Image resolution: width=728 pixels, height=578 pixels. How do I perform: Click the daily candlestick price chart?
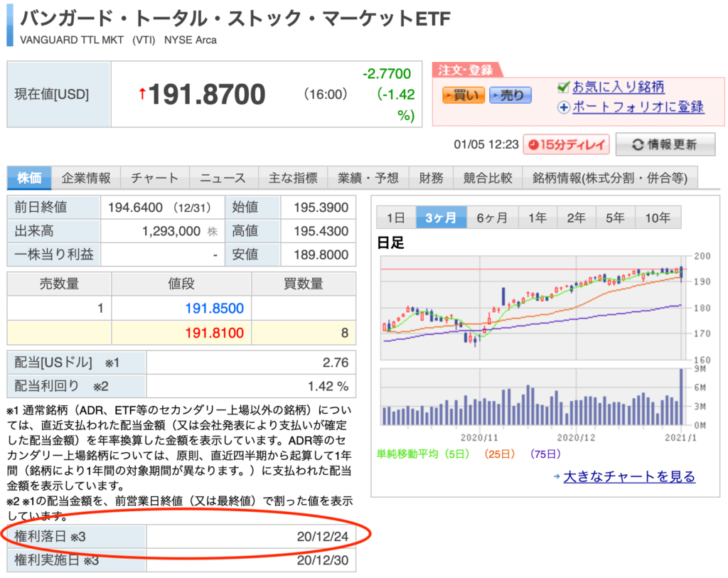pos(533,307)
